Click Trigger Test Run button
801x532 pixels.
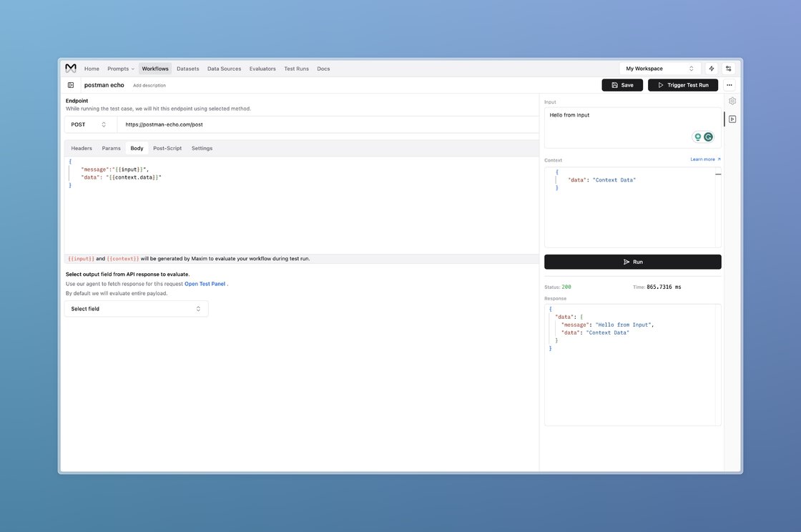(x=683, y=85)
